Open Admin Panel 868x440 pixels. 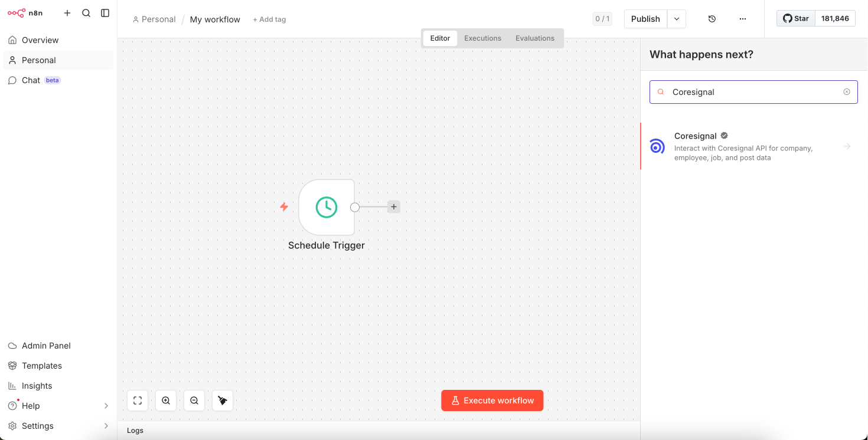coord(58,346)
